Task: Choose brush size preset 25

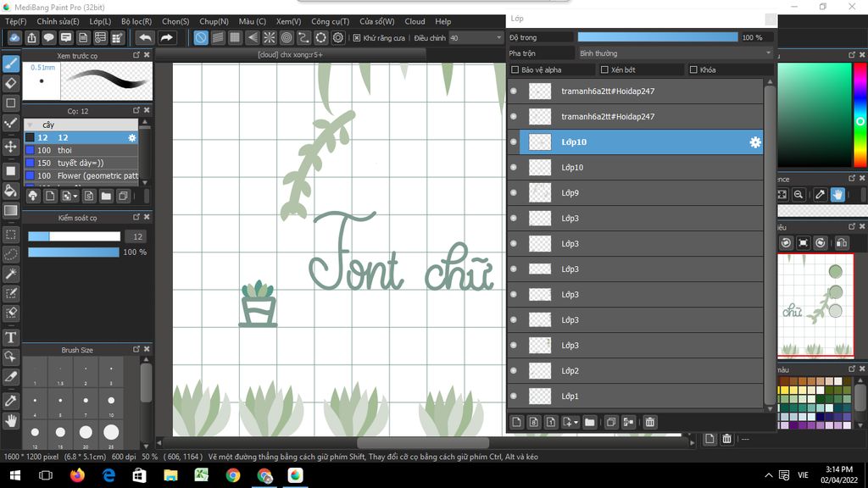Action: 111,432
